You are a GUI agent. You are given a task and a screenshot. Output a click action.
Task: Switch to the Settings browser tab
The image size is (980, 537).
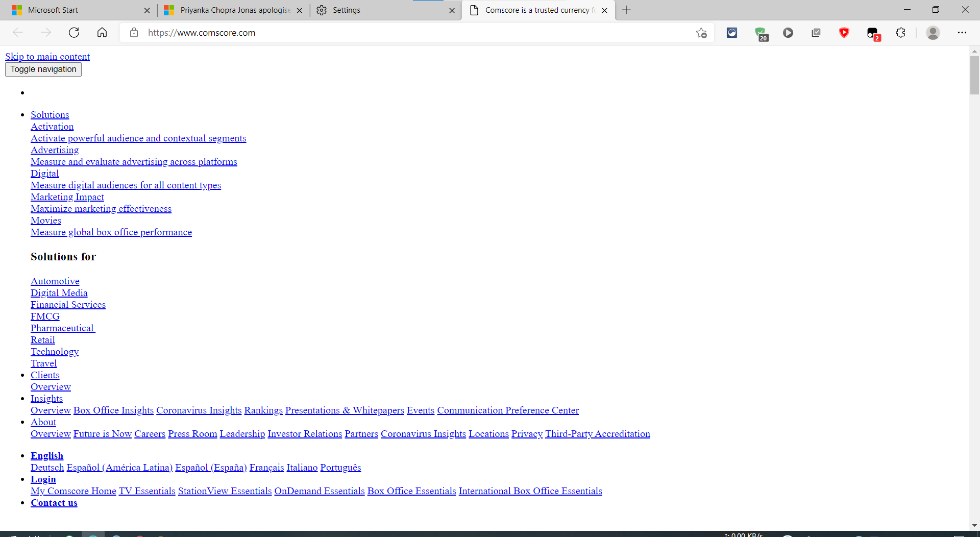(x=347, y=10)
